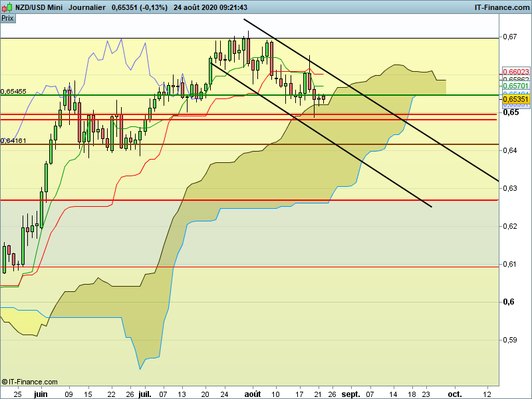Click the 0,63 price axis value

click(x=510, y=188)
